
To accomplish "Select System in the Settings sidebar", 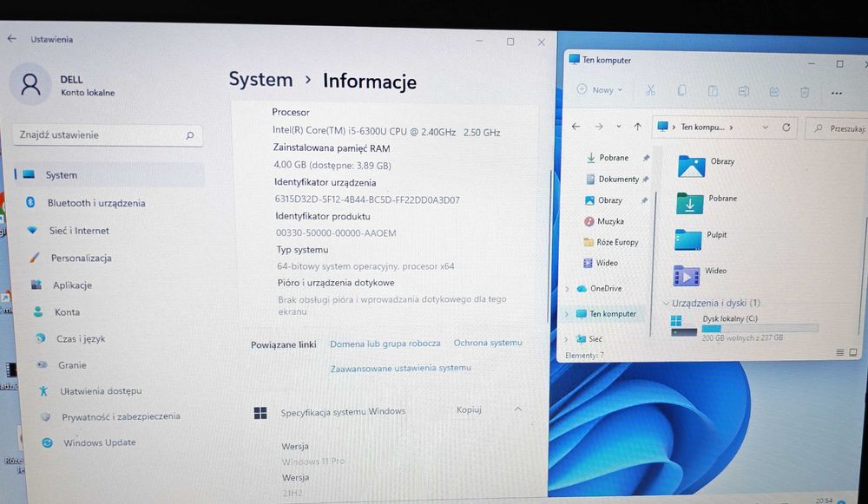I will (109, 175).
